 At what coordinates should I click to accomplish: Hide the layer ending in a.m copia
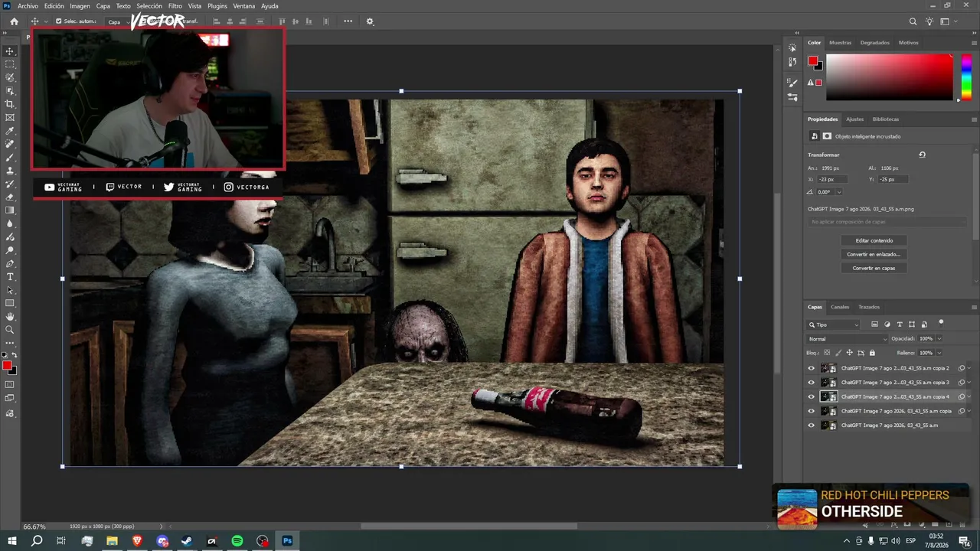pos(812,411)
